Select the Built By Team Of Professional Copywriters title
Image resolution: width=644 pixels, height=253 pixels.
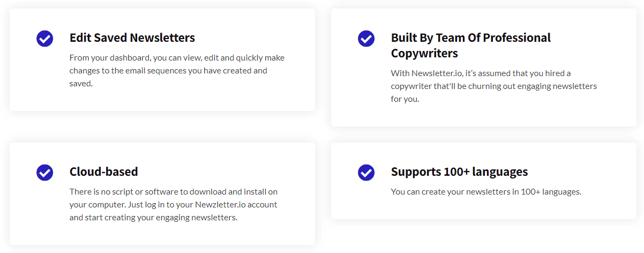click(x=470, y=46)
